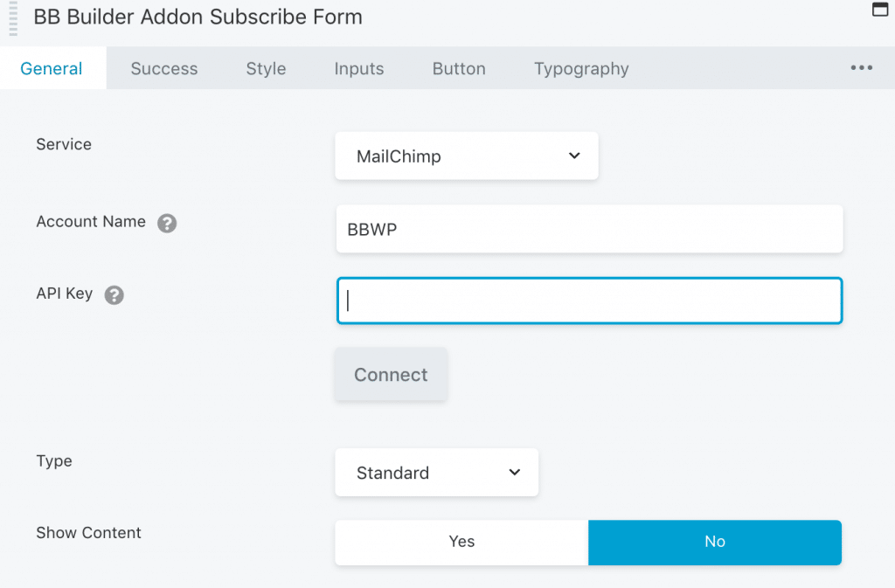Viewport: 895px width, 588px height.
Task: Click the Account Name field containing BBWP
Action: click(589, 229)
